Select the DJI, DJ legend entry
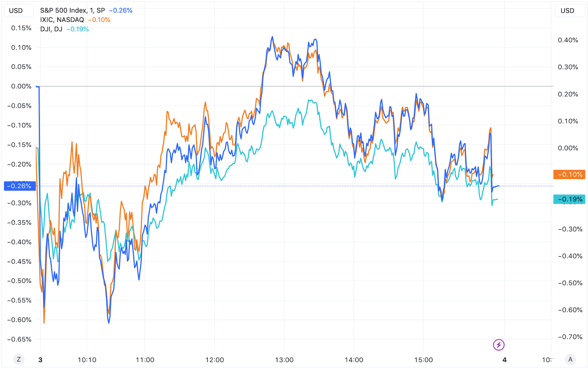The height and width of the screenshot is (368, 588). [51, 29]
